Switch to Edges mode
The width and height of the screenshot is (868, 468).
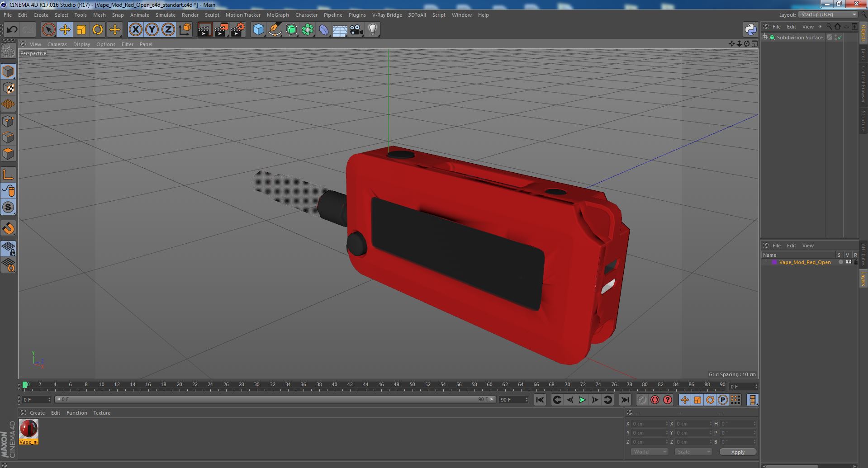point(8,137)
